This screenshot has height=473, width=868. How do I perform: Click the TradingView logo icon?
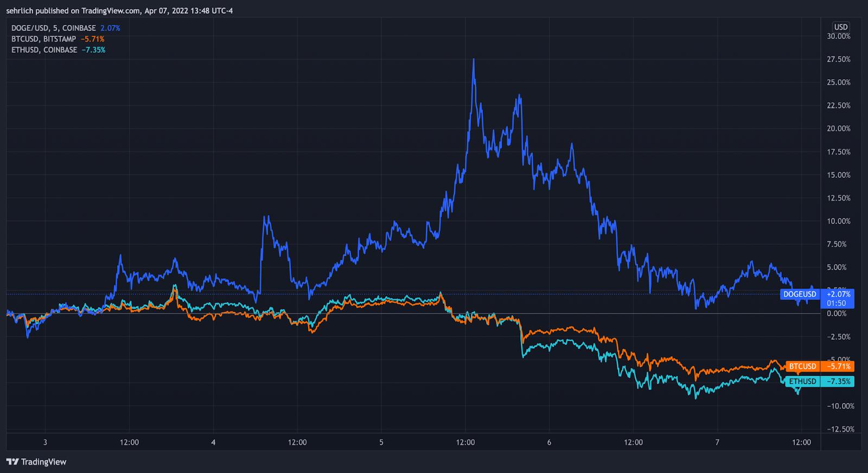coord(12,462)
